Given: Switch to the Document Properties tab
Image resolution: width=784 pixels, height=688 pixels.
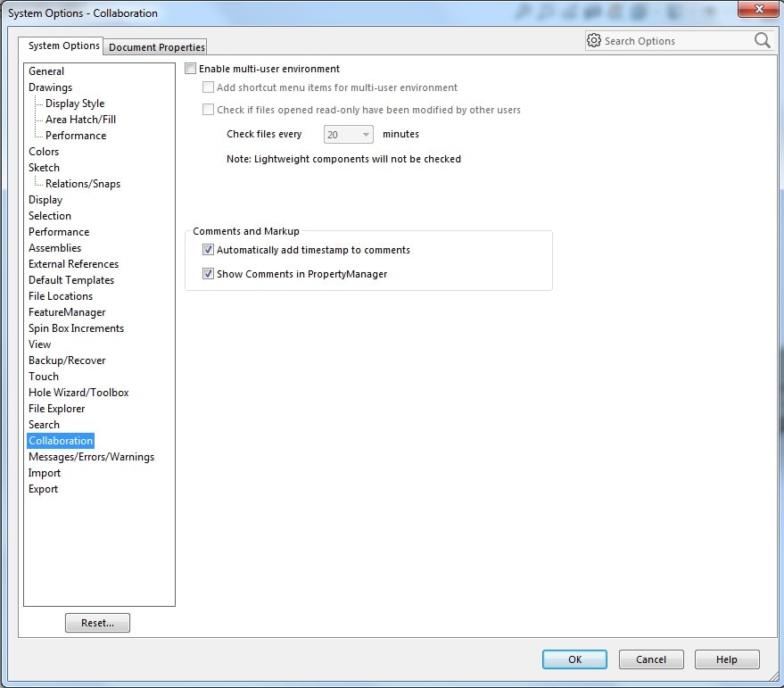Looking at the screenshot, I should tap(156, 47).
